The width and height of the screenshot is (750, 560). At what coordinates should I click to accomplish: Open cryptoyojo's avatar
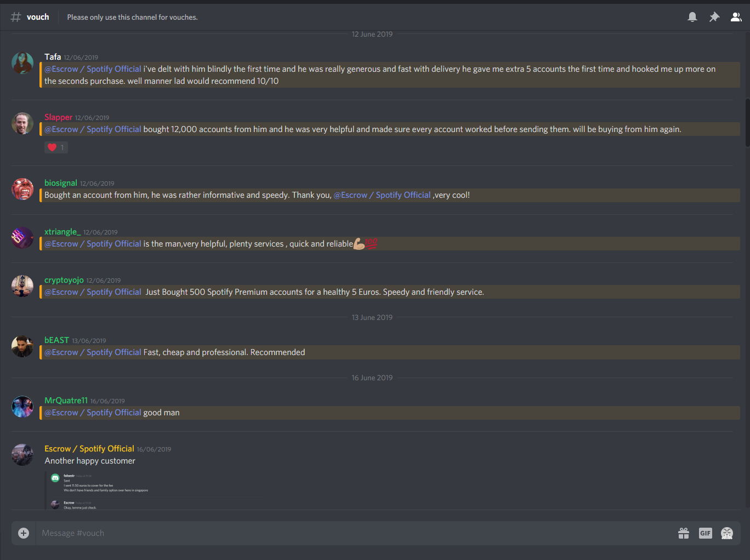22,286
